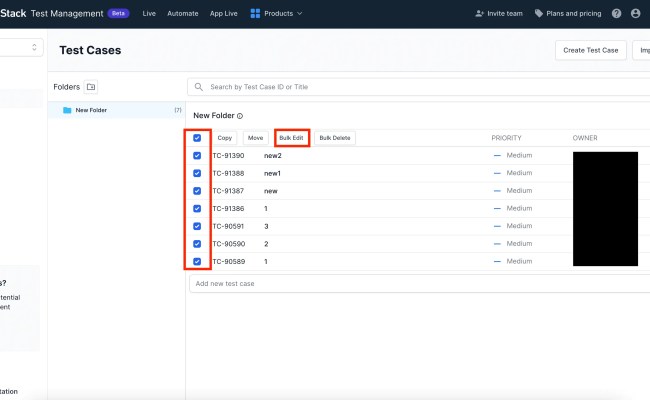Viewport: 650px width, 400px height.
Task: Open the help question mark icon
Action: pos(616,13)
